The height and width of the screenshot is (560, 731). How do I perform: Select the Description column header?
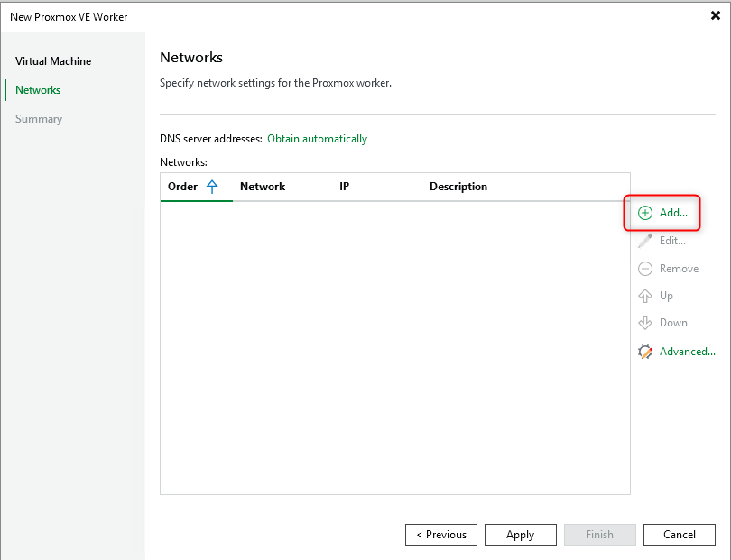458,186
